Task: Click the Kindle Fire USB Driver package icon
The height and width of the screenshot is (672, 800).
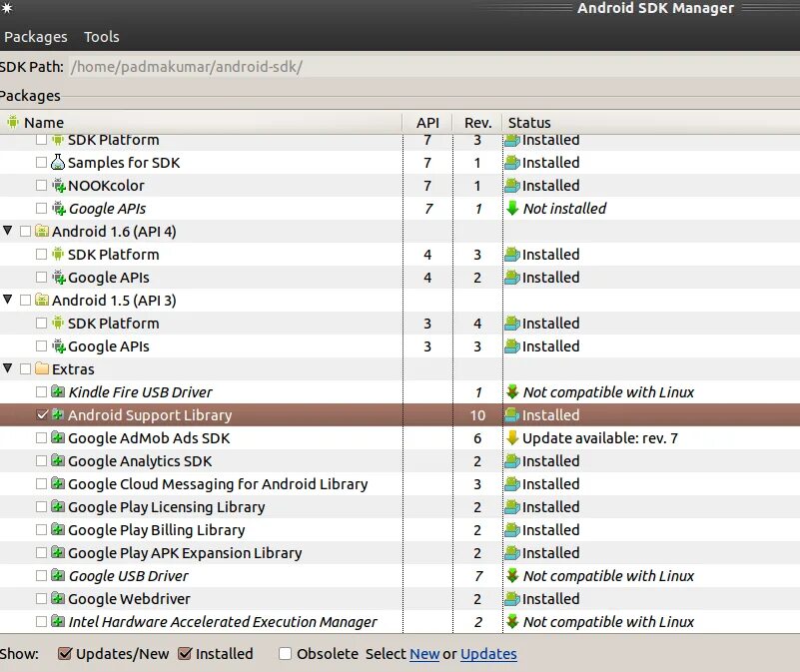Action: 58,391
